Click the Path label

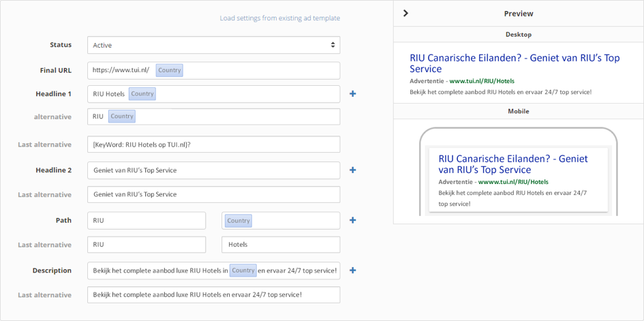[x=63, y=220]
